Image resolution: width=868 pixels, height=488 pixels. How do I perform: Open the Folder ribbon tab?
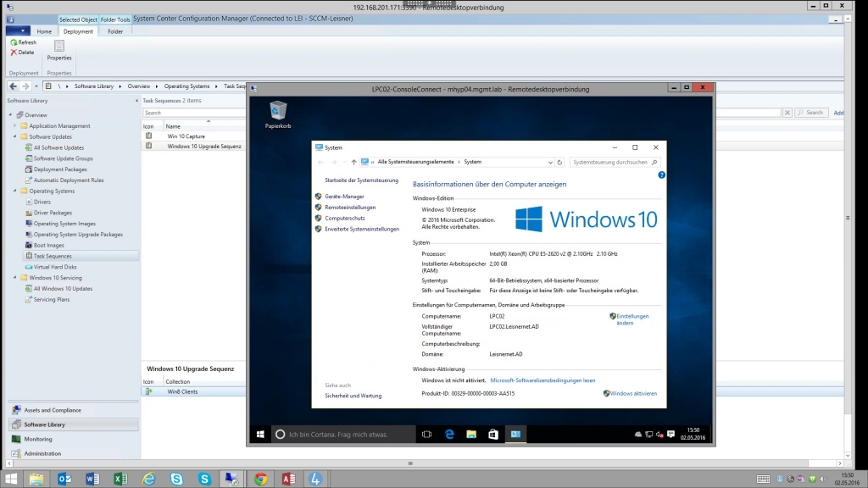[115, 31]
